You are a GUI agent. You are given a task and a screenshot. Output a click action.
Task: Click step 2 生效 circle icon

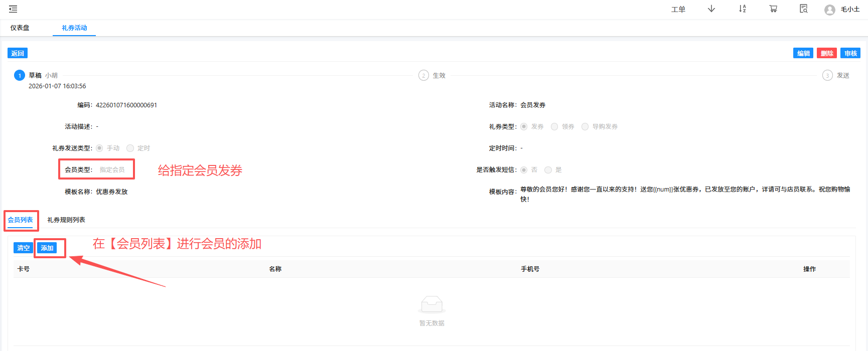[x=423, y=76]
